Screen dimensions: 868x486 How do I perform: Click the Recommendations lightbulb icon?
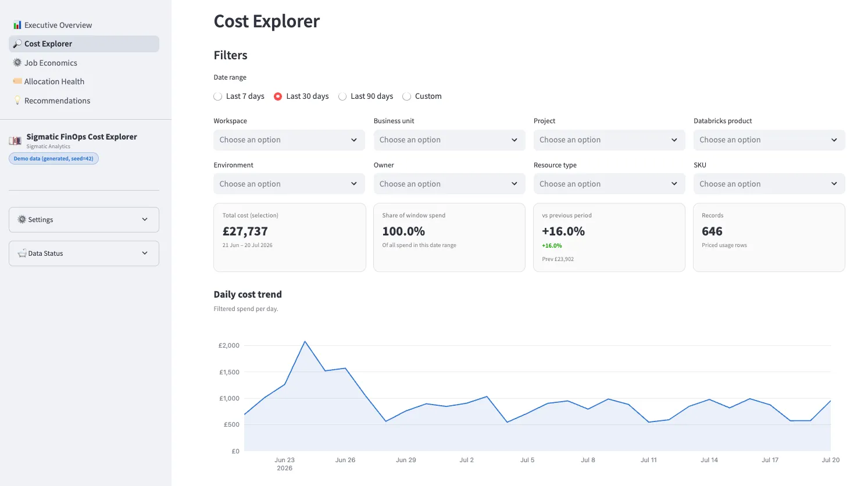click(x=17, y=101)
